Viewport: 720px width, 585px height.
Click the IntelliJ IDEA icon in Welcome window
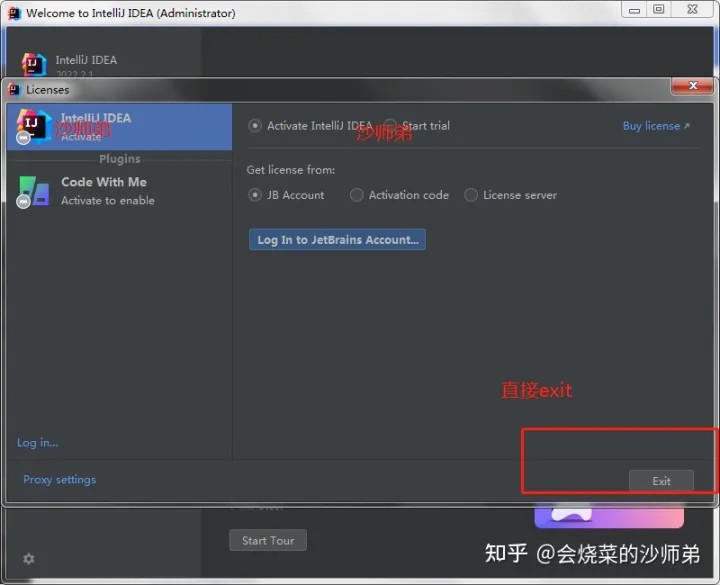(34, 66)
